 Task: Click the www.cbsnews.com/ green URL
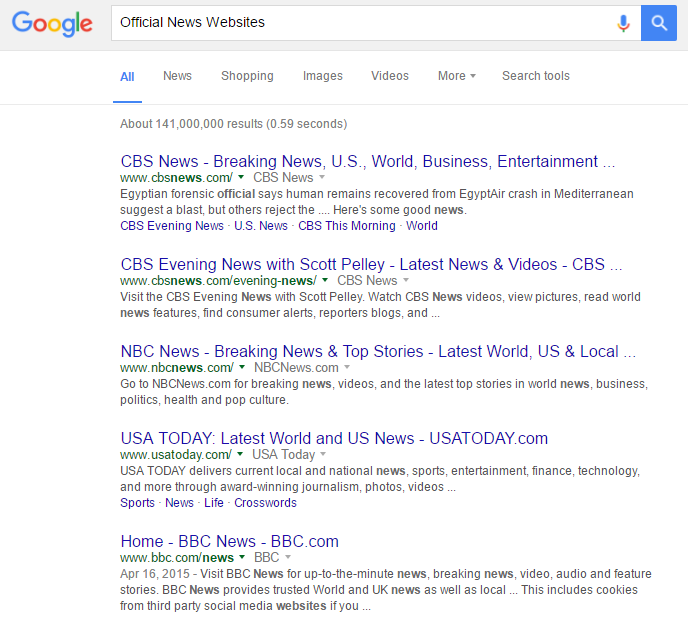176,178
